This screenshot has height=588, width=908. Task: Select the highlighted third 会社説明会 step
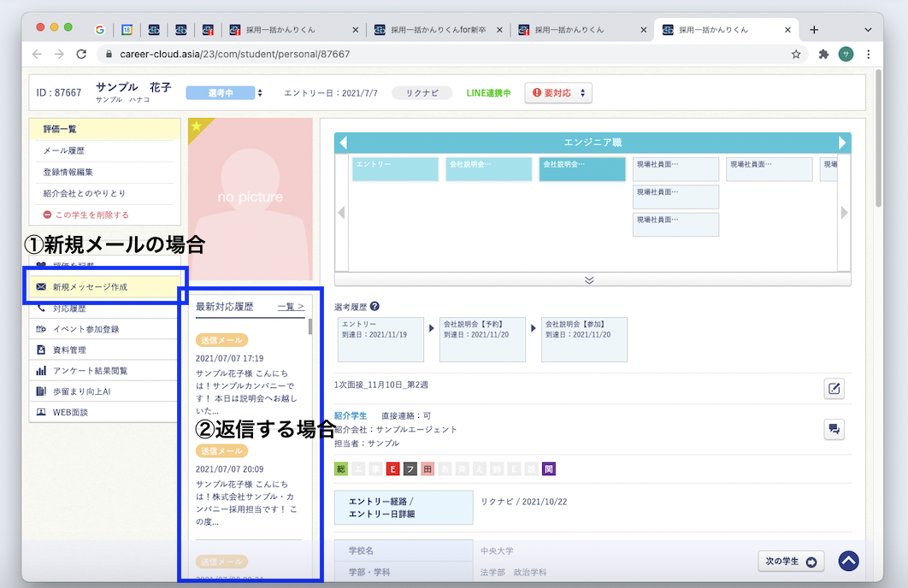pos(582,169)
